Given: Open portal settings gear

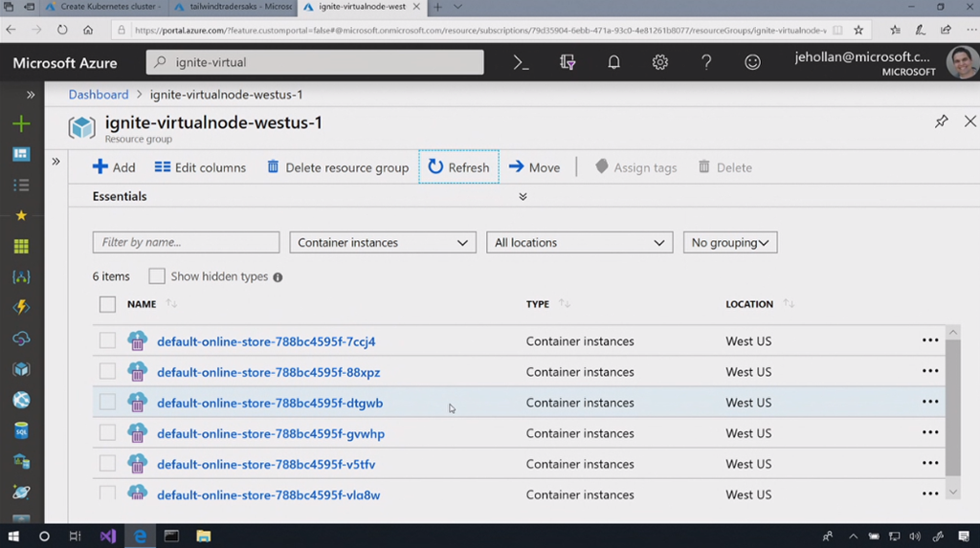Looking at the screenshot, I should point(659,62).
